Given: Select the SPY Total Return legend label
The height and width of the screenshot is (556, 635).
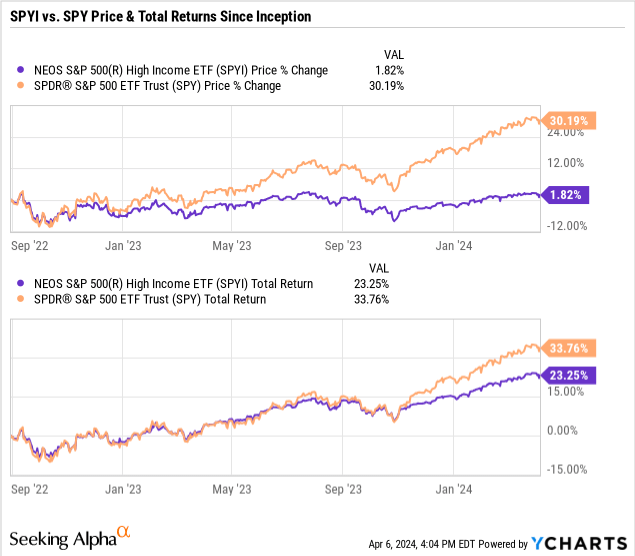Looking at the screenshot, I should point(150,299).
